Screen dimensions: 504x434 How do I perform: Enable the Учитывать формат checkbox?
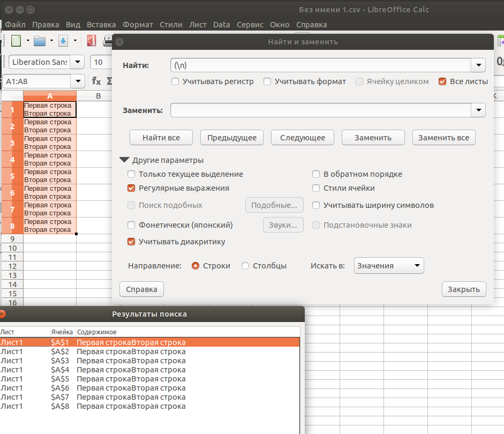pos(267,81)
